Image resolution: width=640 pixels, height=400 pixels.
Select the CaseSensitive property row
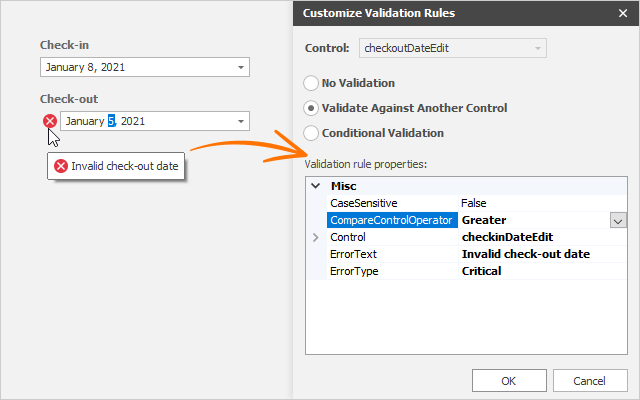tap(392, 203)
